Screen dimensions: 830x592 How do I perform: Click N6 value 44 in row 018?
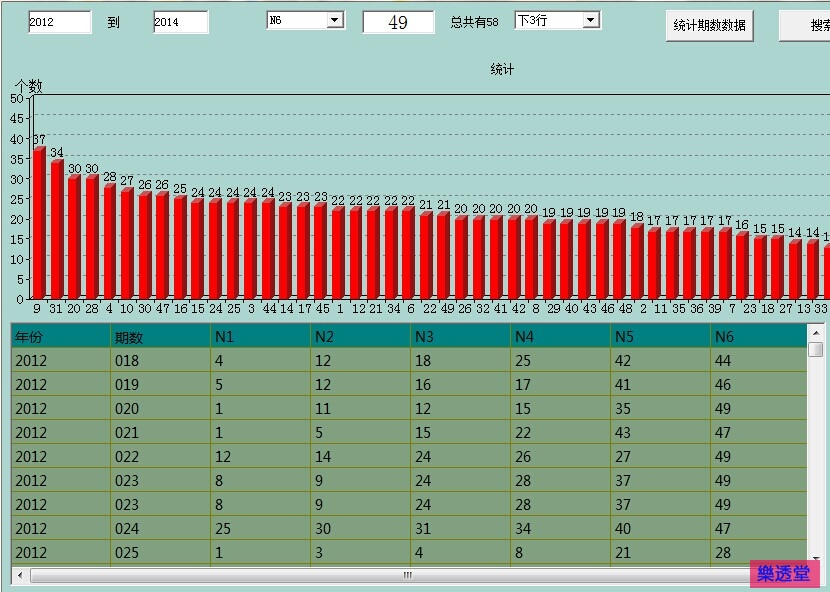click(x=759, y=361)
